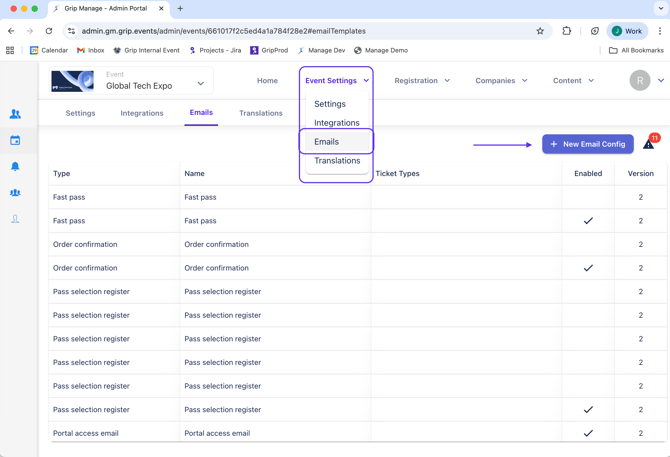Click the site info icon in address bar
670x457 pixels.
point(71,31)
